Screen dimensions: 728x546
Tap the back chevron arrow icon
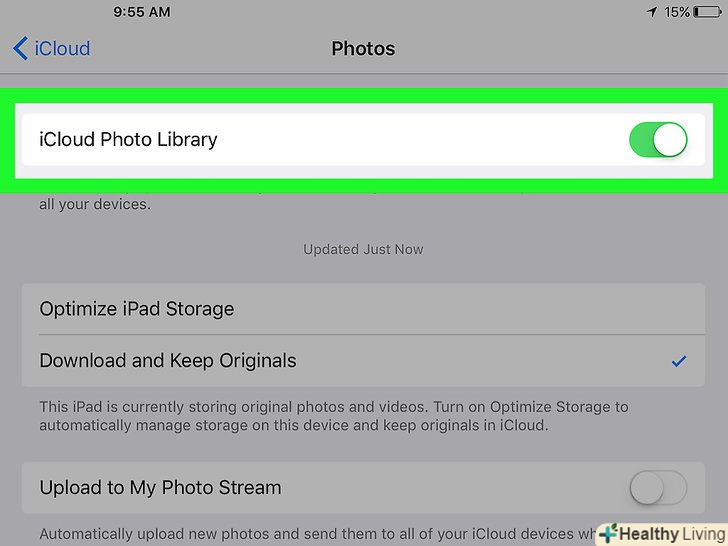click(20, 48)
